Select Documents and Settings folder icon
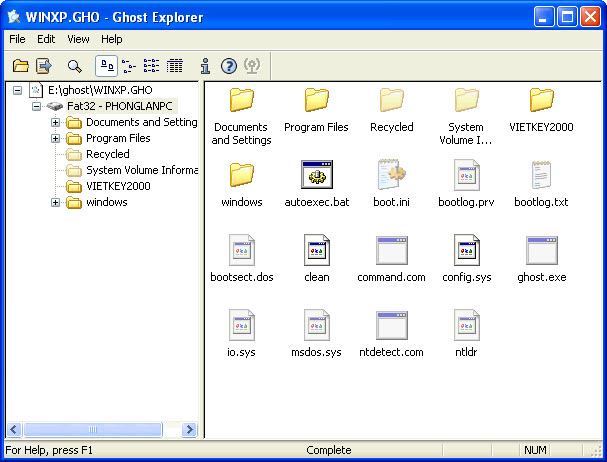Image resolution: width=607 pixels, height=462 pixels. pyautogui.click(x=242, y=100)
